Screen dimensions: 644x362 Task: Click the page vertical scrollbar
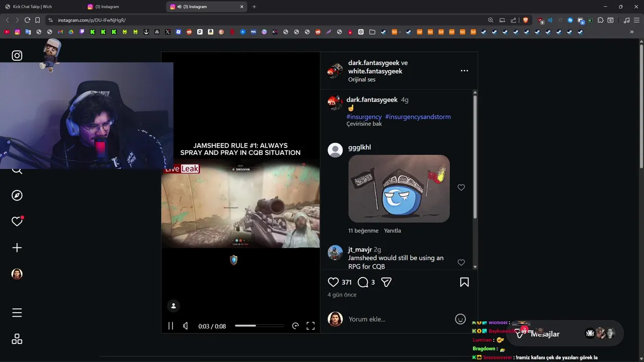click(x=641, y=106)
